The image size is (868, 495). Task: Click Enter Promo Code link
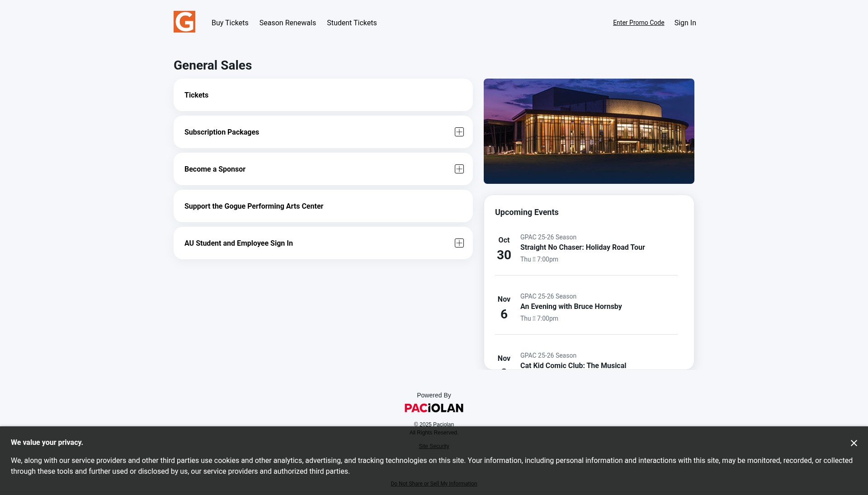pyautogui.click(x=638, y=23)
